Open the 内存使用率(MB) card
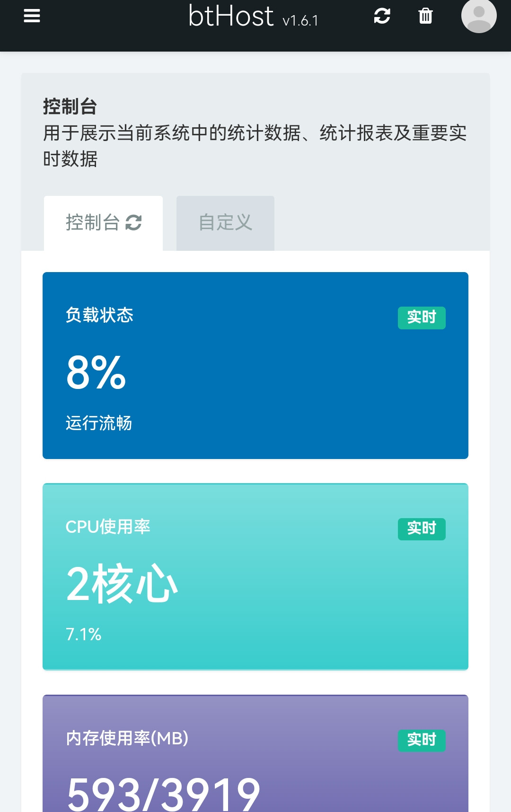This screenshot has height=812, width=511. (x=255, y=753)
